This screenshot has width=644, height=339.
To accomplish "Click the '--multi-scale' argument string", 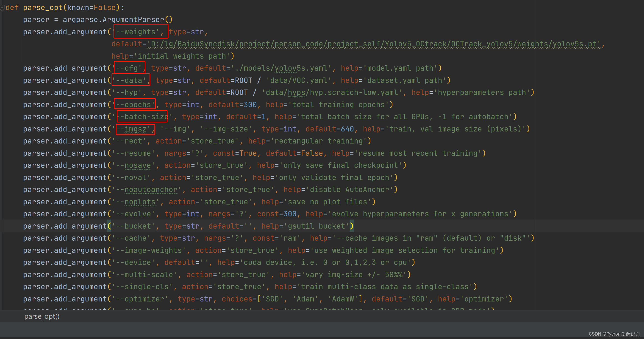I will coord(144,274).
